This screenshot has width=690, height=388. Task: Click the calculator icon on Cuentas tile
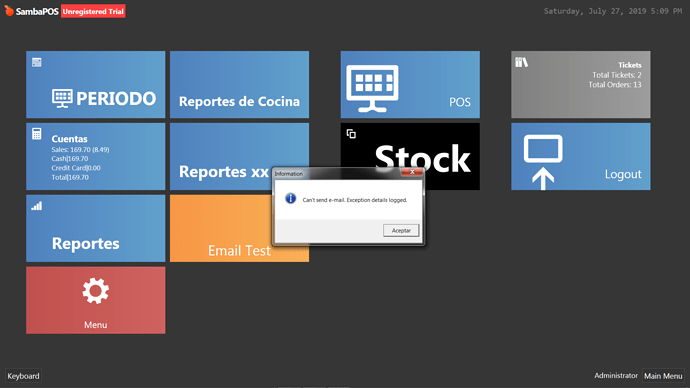point(37,134)
